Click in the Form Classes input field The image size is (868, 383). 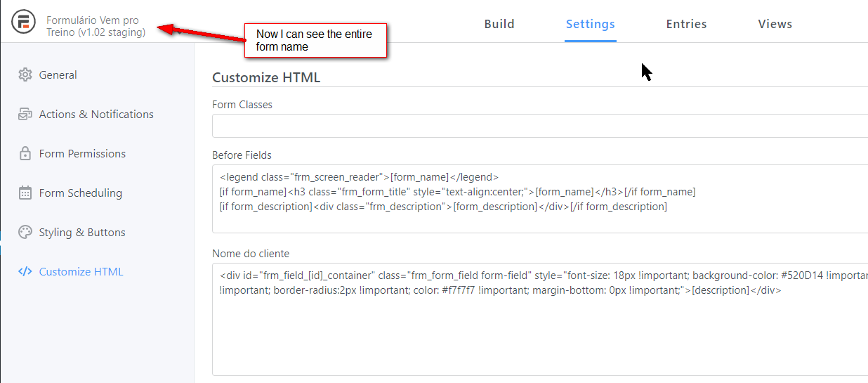tap(539, 126)
